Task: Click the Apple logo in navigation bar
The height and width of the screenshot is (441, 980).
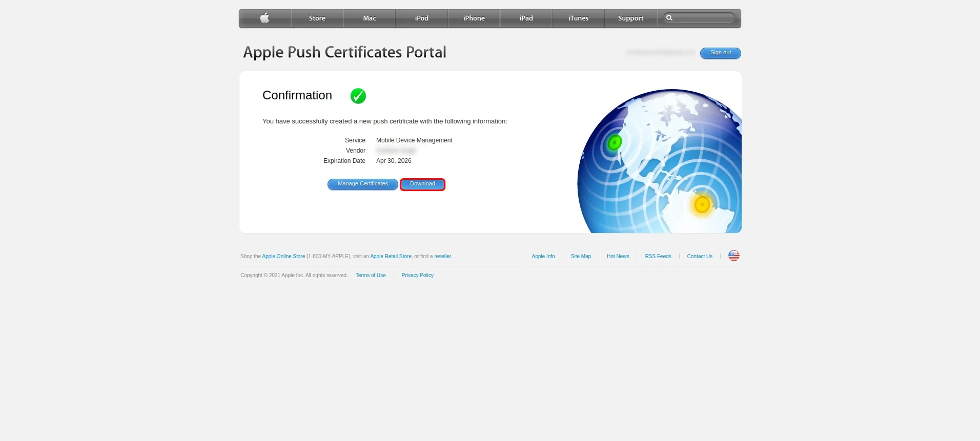Action: pos(264,18)
